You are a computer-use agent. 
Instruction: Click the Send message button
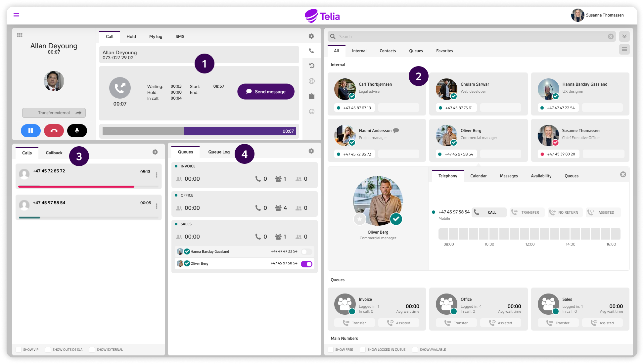(x=266, y=92)
